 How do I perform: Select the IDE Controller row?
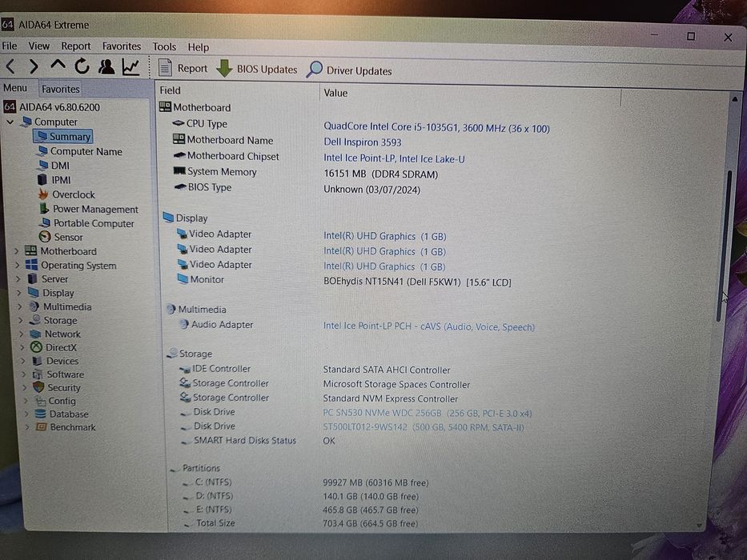coord(315,369)
